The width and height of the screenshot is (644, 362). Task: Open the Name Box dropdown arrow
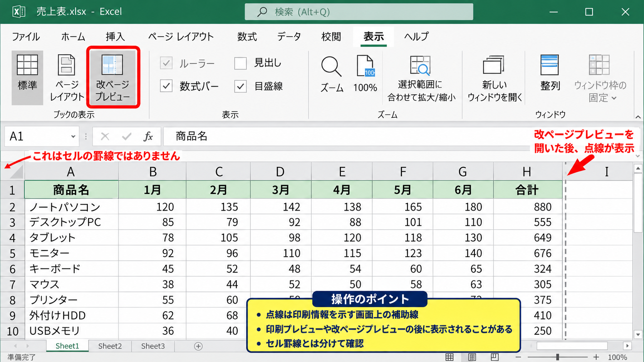(73, 137)
